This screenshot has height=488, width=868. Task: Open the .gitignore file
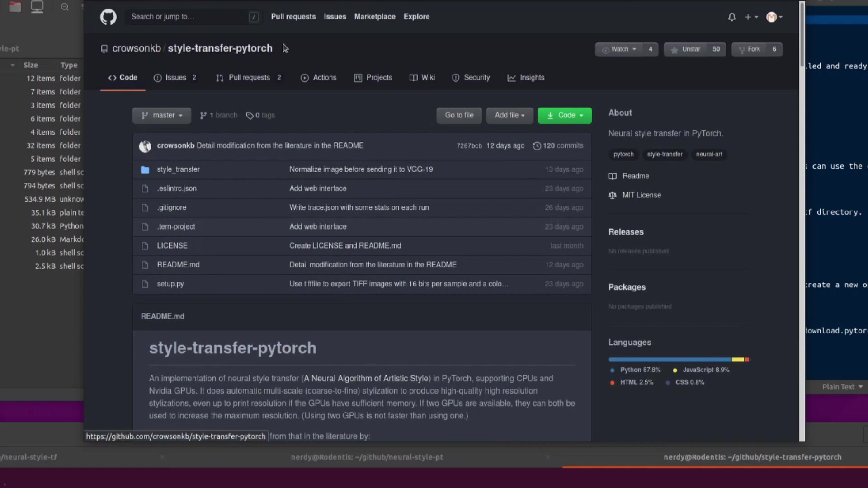tap(171, 208)
